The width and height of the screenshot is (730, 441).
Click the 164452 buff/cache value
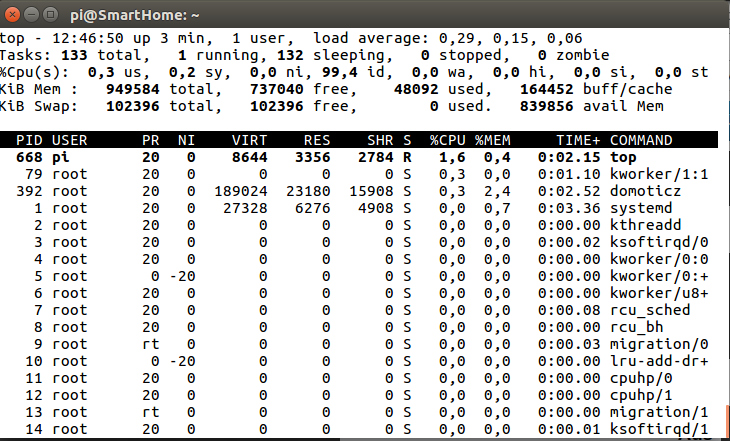pos(547,89)
